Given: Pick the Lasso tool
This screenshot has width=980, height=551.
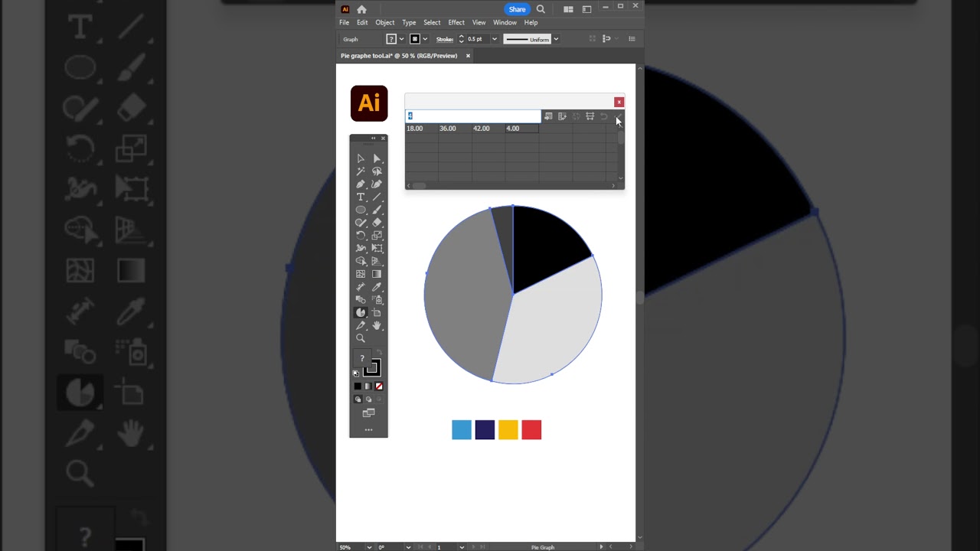Looking at the screenshot, I should point(377,171).
